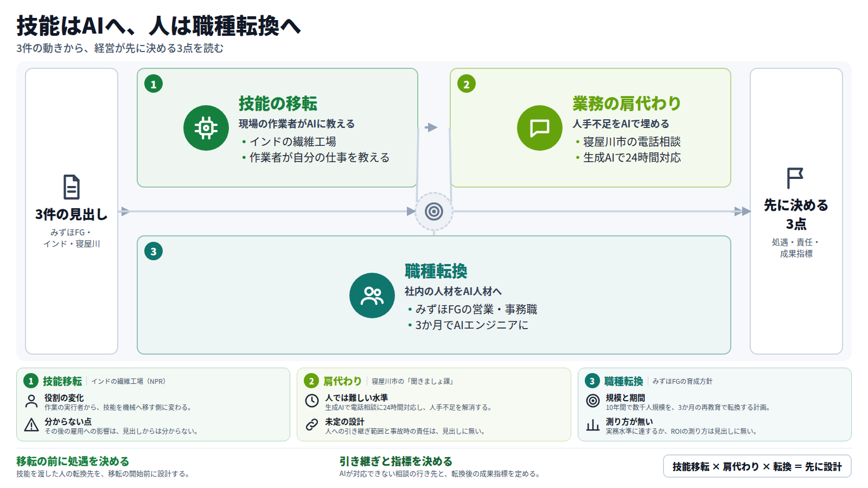This screenshot has width=868, height=488.
Task: Click the link icon next to 未定の設計
Action: point(312,425)
